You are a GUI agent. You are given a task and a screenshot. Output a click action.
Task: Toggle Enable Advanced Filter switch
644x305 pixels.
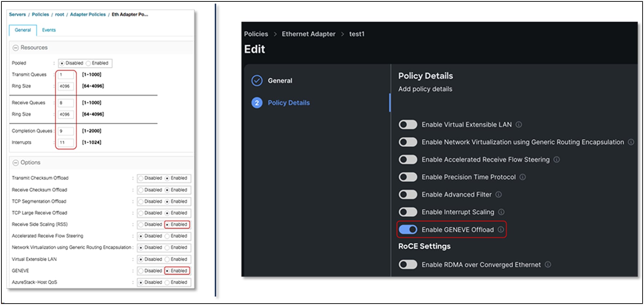408,195
